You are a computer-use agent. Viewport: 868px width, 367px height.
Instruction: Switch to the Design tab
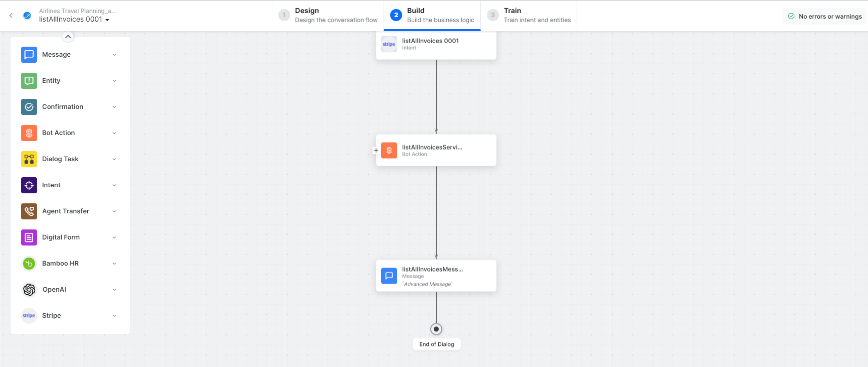328,15
